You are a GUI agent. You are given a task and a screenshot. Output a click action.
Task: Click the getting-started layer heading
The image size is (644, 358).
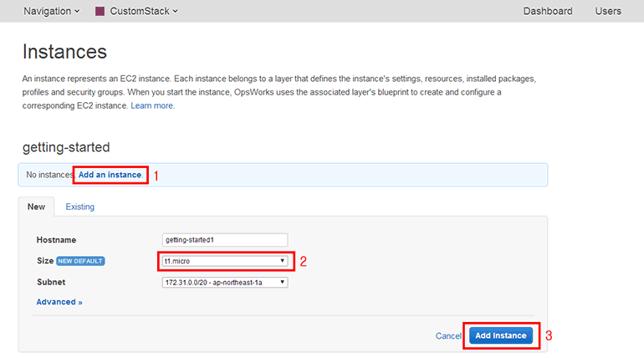point(66,146)
